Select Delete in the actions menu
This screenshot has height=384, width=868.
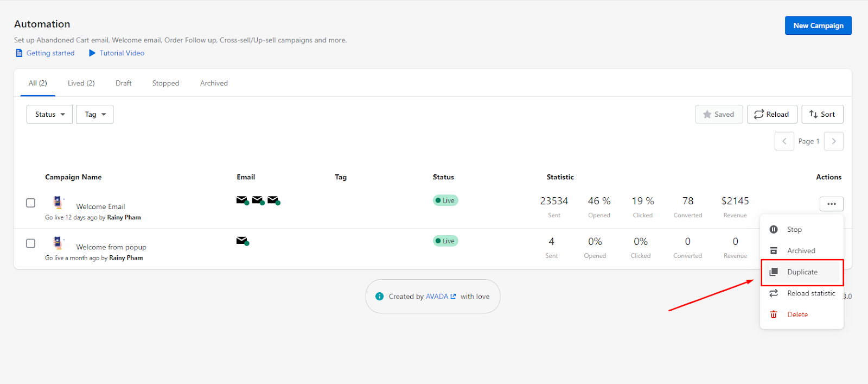797,314
